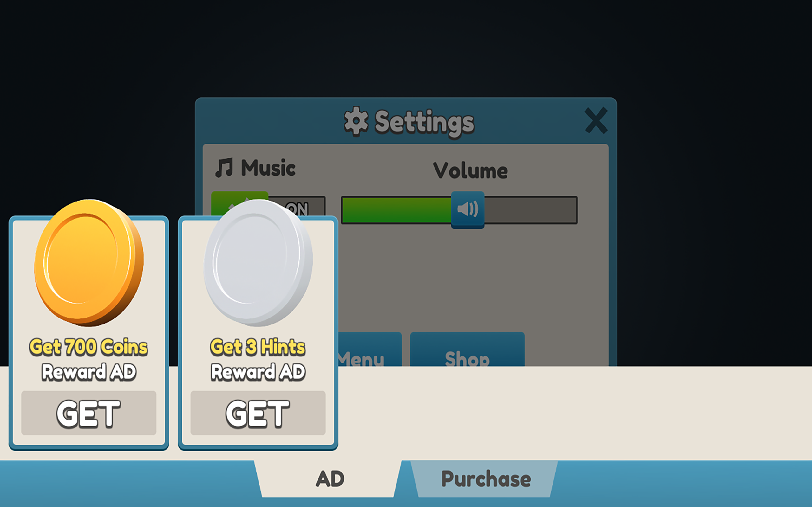Click the Volume label
The height and width of the screenshot is (507, 812).
(470, 170)
